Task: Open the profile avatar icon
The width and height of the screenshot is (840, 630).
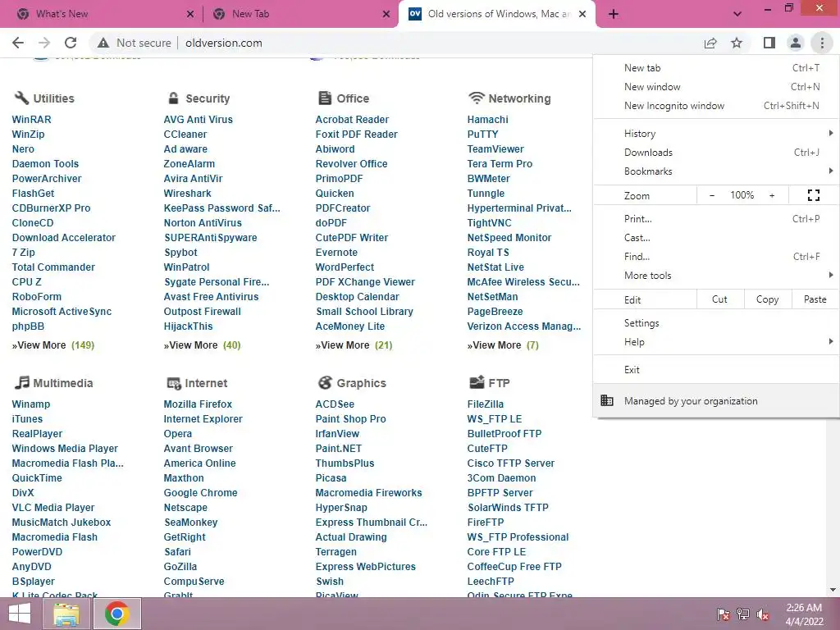Action: (796, 43)
